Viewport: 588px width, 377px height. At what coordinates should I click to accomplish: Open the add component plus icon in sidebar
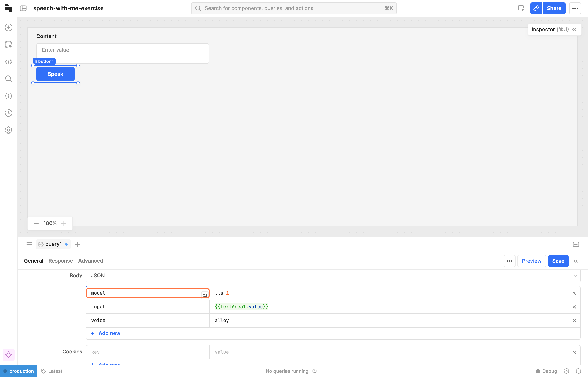pyautogui.click(x=9, y=27)
